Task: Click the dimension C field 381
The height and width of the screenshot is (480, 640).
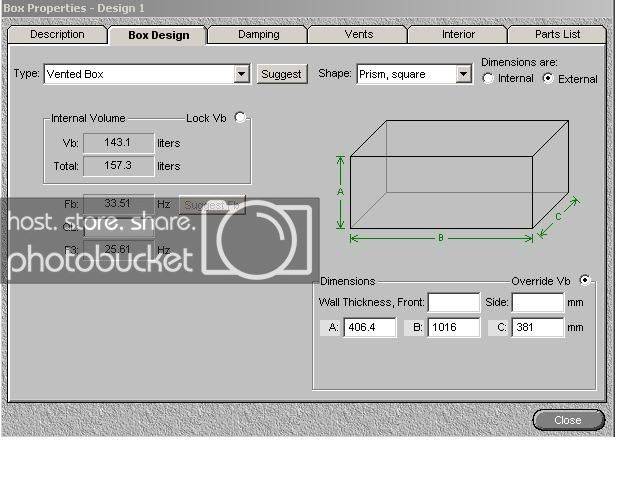Action: click(538, 327)
